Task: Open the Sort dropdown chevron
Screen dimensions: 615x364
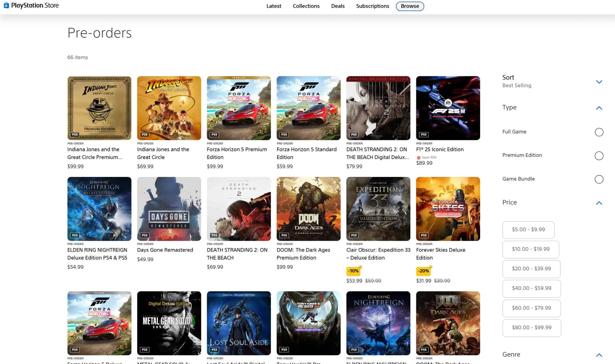Action: (x=599, y=82)
